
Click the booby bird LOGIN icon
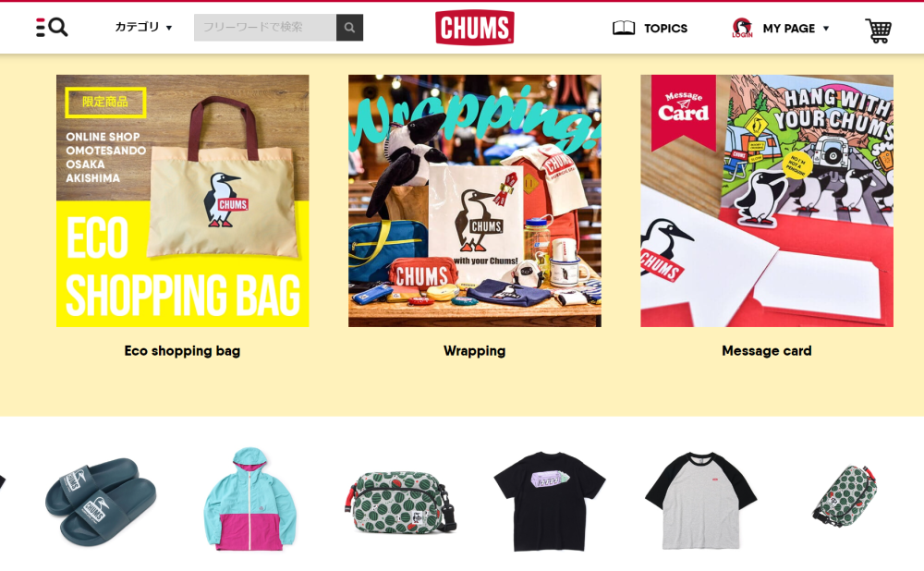[x=743, y=28]
